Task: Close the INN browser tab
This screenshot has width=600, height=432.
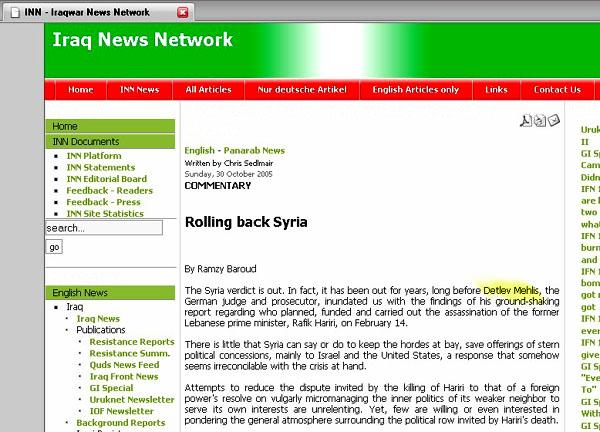Action: (182, 12)
